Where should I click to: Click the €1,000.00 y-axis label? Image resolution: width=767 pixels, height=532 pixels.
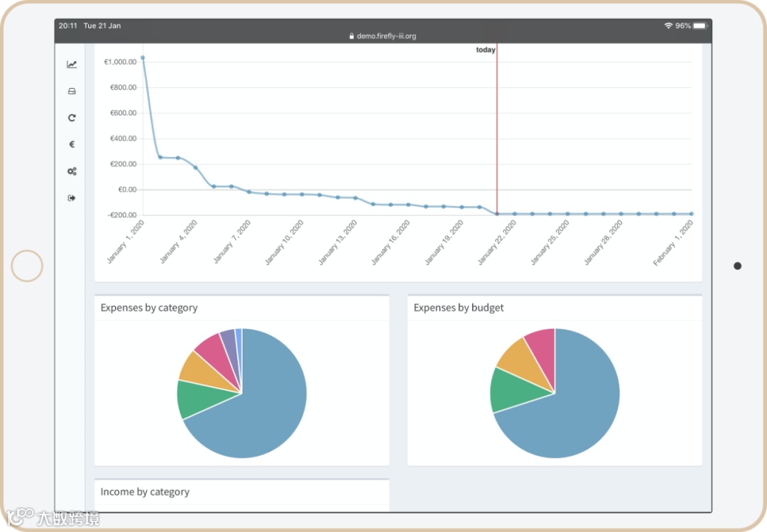pos(120,62)
